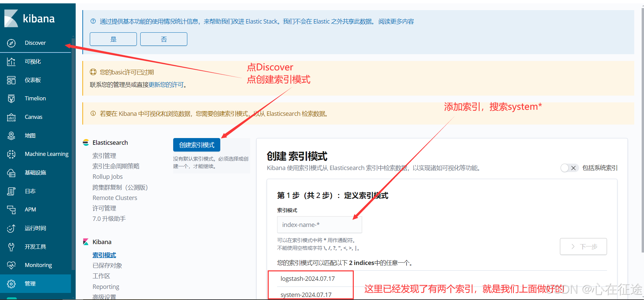Open 许可管理 link
The height and width of the screenshot is (300, 644).
pos(104,208)
